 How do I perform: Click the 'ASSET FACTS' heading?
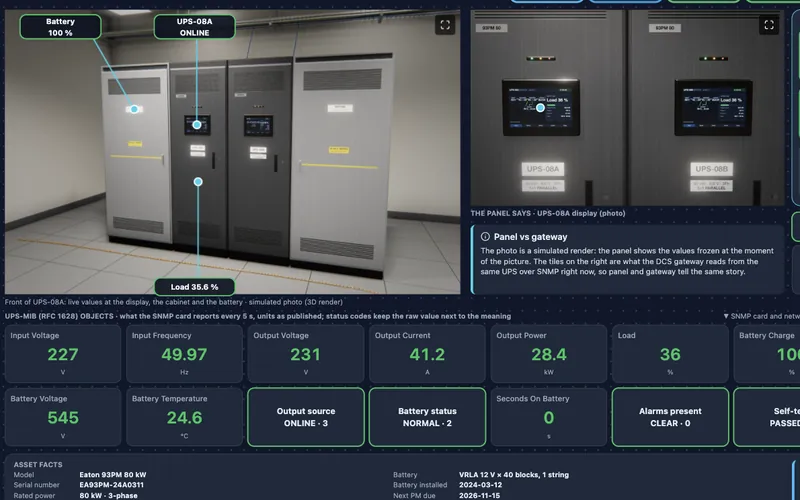tap(38, 465)
